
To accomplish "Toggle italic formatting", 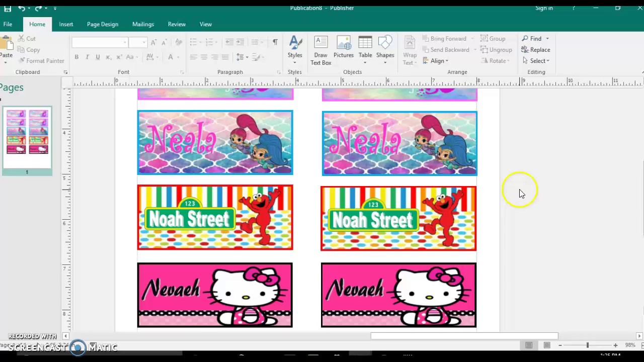I will pos(87,57).
